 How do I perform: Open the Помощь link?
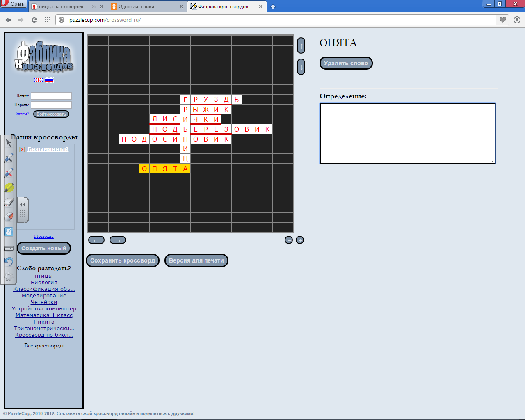tap(44, 236)
